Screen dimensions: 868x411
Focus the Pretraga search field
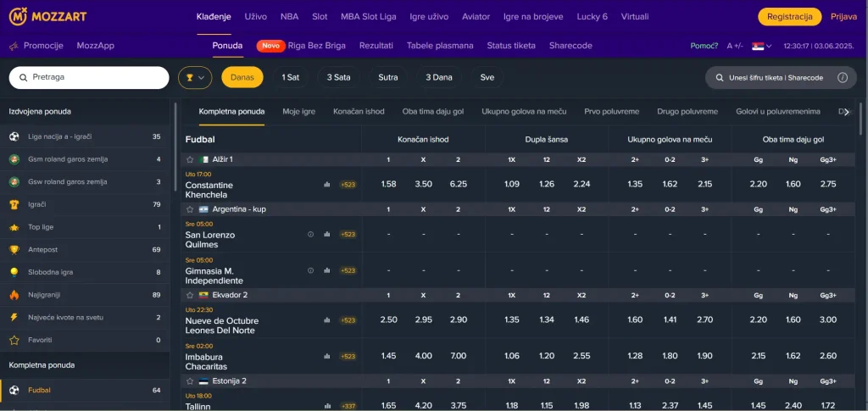point(89,77)
